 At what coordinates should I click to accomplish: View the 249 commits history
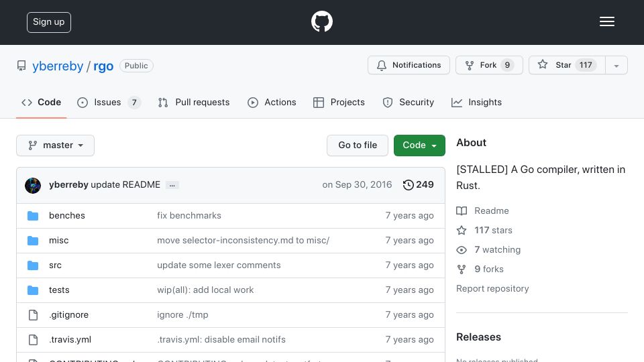[418, 185]
